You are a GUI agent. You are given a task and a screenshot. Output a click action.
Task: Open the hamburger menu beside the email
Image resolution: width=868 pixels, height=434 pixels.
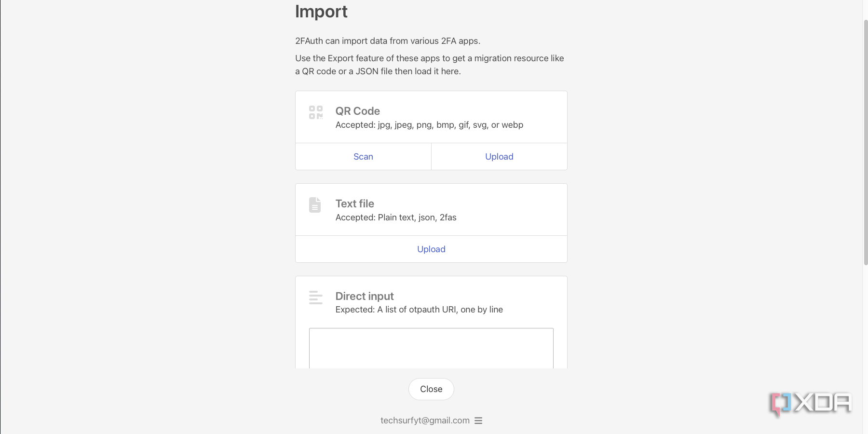tap(478, 420)
